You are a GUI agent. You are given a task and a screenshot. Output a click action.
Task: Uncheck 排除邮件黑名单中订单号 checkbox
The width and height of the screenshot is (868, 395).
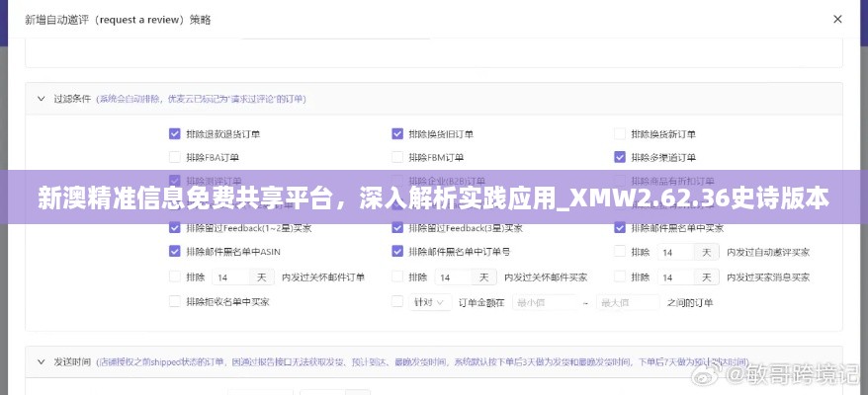coord(397,252)
